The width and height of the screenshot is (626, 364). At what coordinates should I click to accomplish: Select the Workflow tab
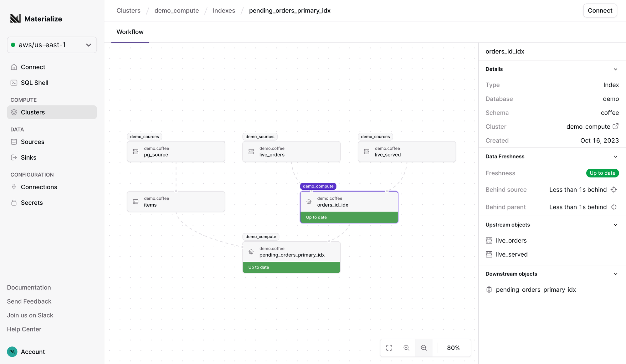click(130, 32)
